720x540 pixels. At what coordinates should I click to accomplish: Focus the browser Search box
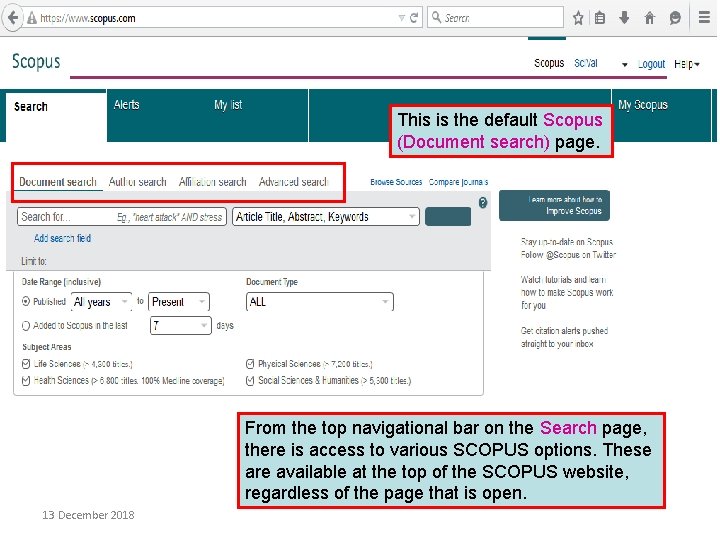[495, 17]
